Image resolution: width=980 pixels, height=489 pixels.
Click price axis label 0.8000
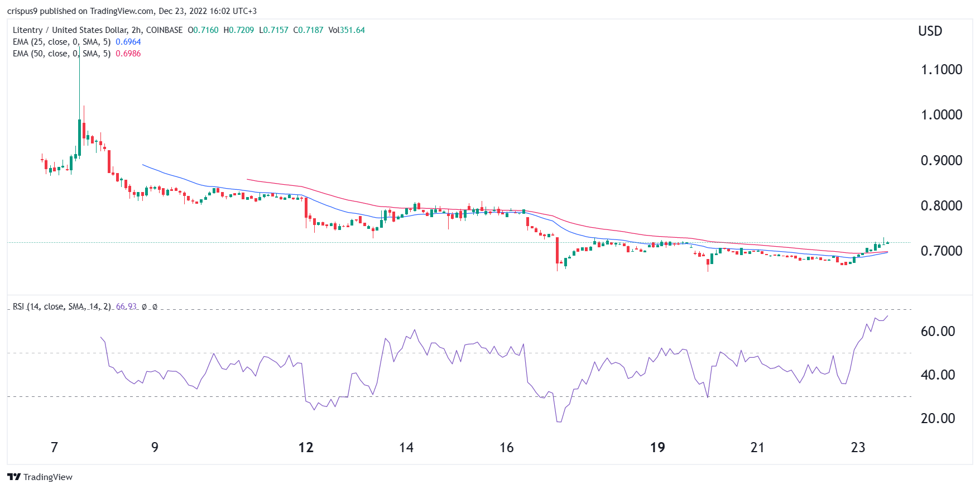click(941, 206)
